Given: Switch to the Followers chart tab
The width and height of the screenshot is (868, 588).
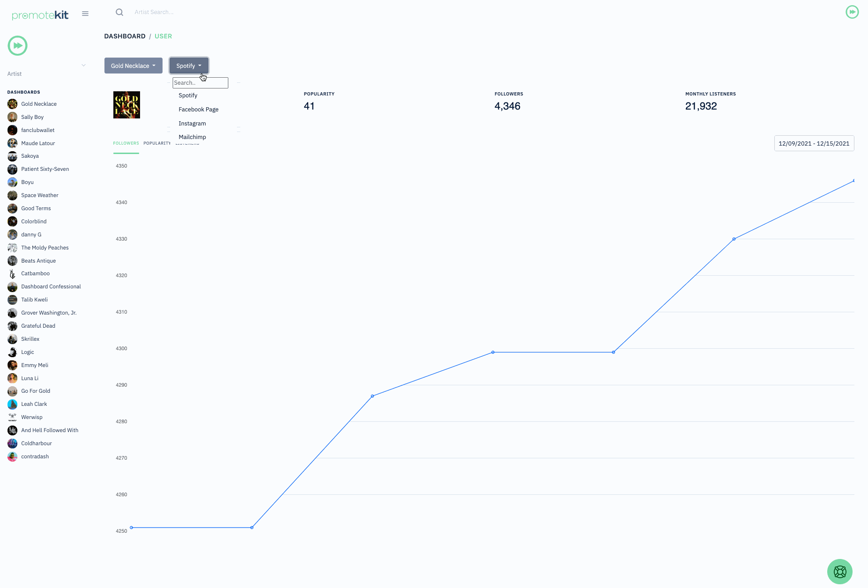Looking at the screenshot, I should 126,143.
